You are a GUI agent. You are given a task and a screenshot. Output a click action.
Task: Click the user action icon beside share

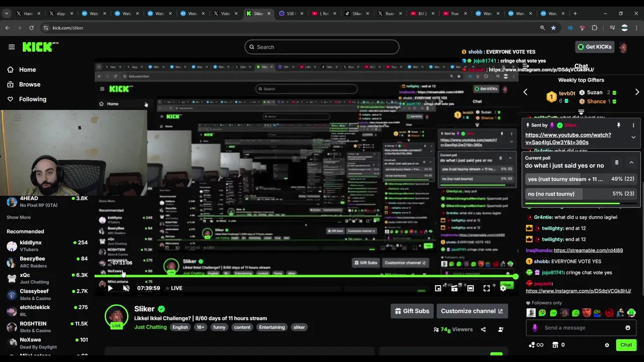(501, 329)
